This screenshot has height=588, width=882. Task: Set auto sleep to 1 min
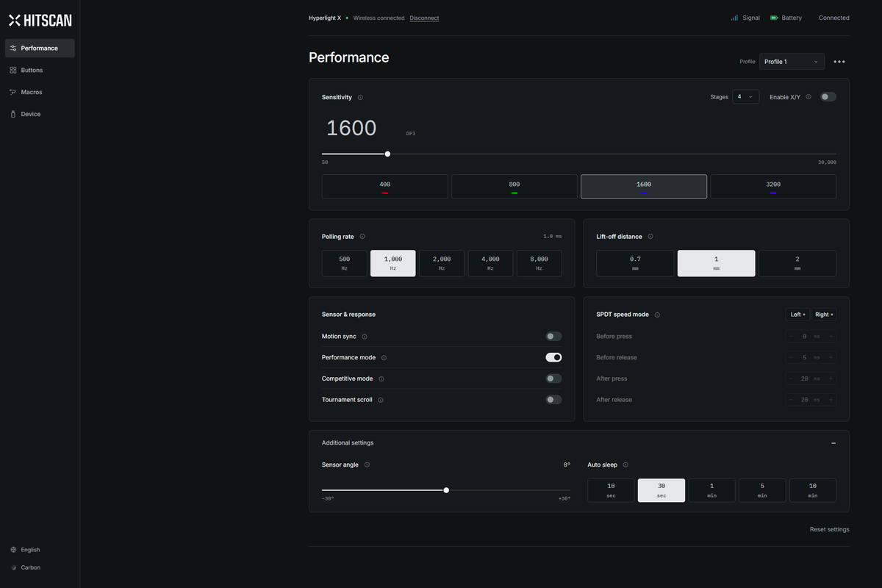(711, 490)
